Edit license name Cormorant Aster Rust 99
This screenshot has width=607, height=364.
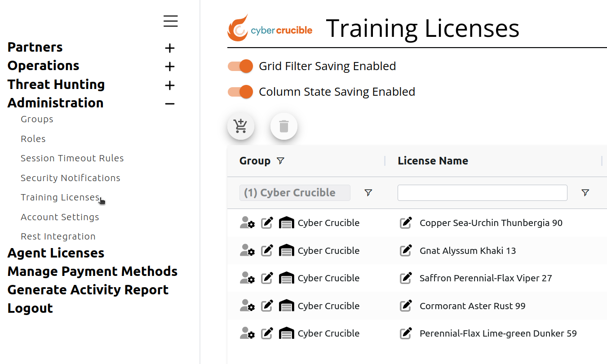(x=406, y=306)
